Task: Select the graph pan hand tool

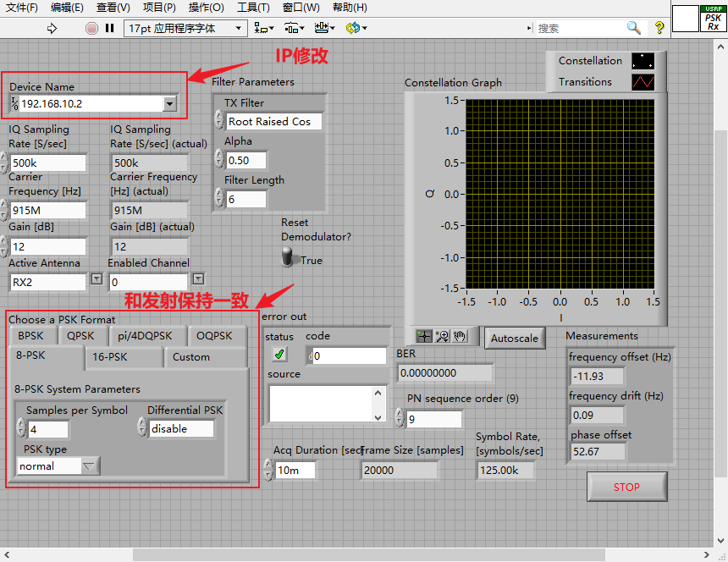Action: [460, 336]
